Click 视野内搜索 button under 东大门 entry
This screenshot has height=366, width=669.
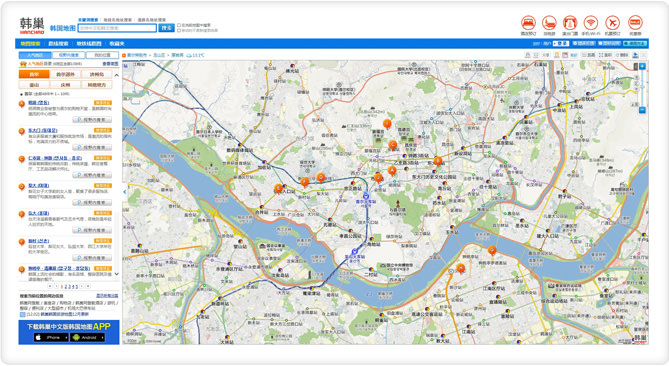(92, 147)
